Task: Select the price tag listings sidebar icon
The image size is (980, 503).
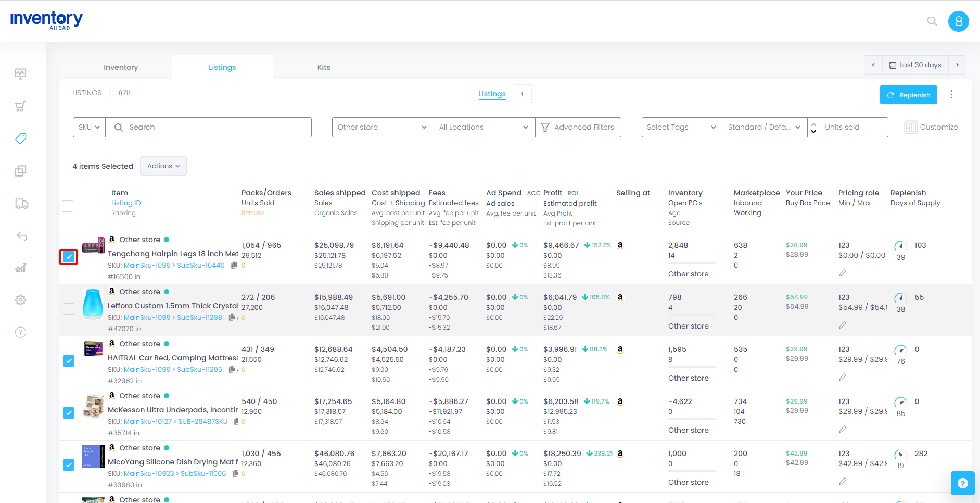Action: (x=21, y=139)
